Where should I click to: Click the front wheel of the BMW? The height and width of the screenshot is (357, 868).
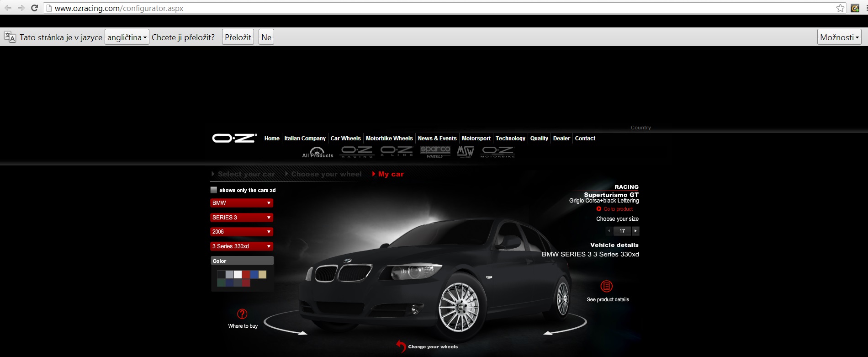[x=459, y=308]
